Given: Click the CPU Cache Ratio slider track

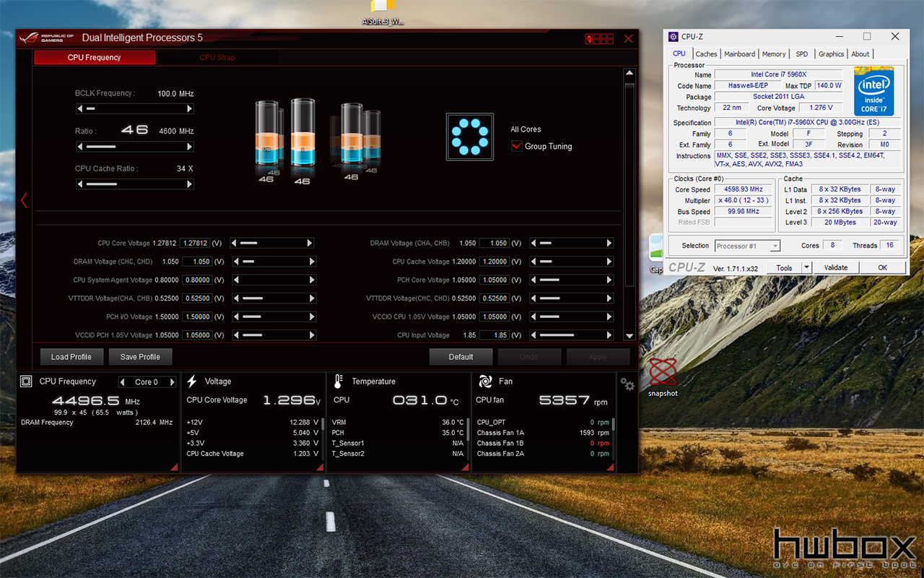Looking at the screenshot, I should point(135,184).
